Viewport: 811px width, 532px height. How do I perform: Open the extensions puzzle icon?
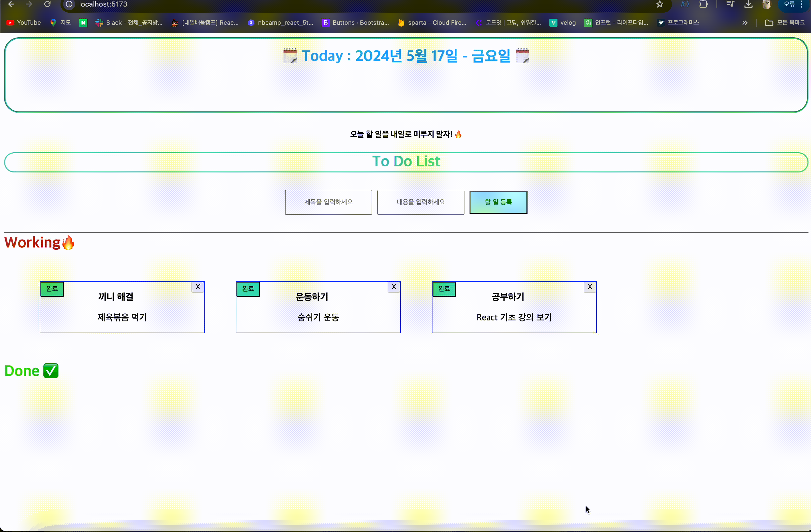703,4
